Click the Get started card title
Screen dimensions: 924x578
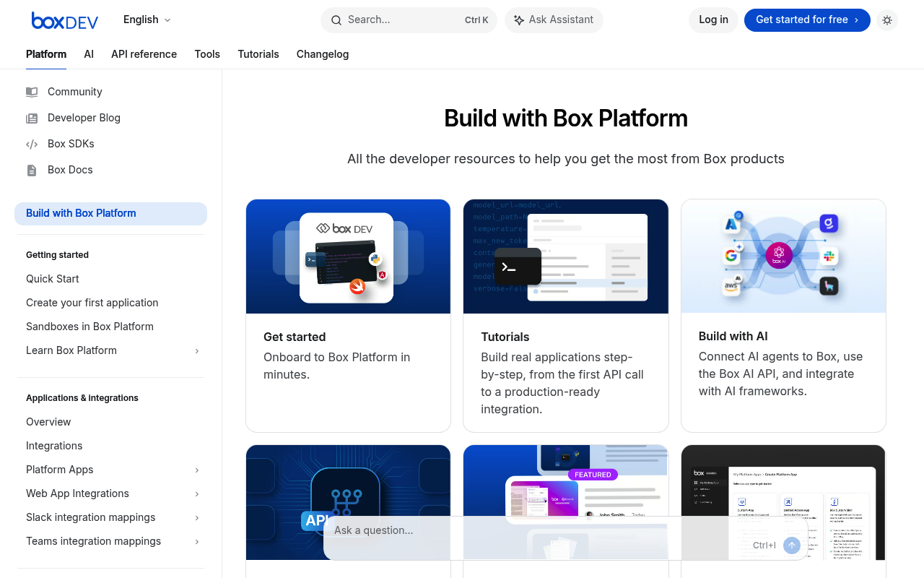[x=295, y=337]
